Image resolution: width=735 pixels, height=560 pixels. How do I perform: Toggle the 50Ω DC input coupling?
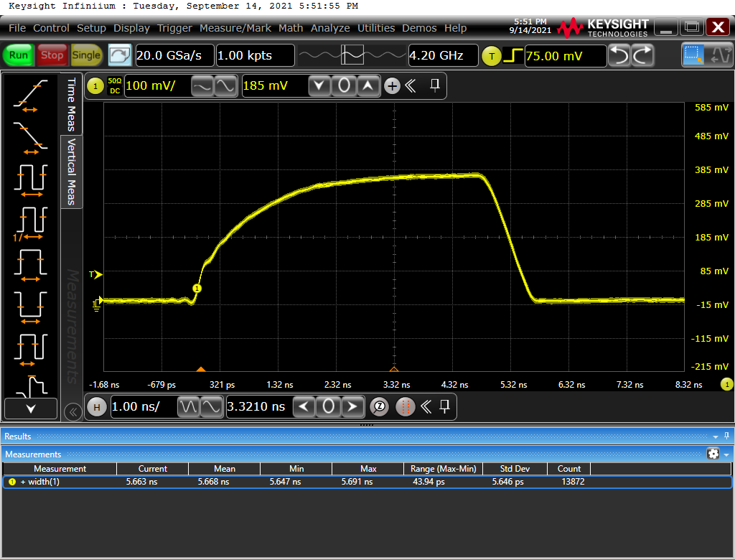114,86
